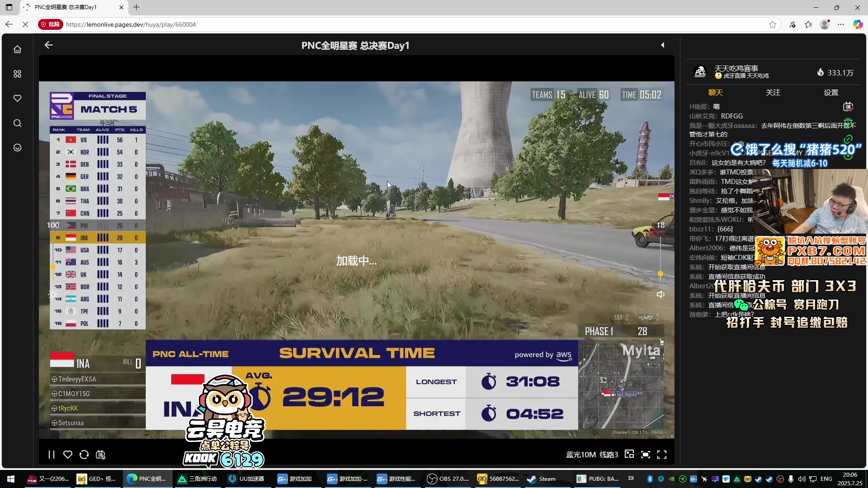
Task: Open the browser favorites list
Action: click(808, 24)
